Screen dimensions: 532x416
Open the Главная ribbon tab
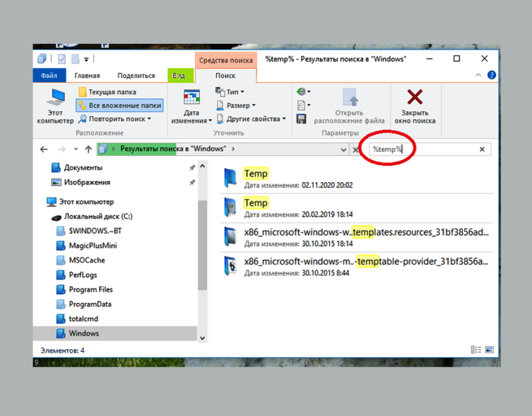87,76
